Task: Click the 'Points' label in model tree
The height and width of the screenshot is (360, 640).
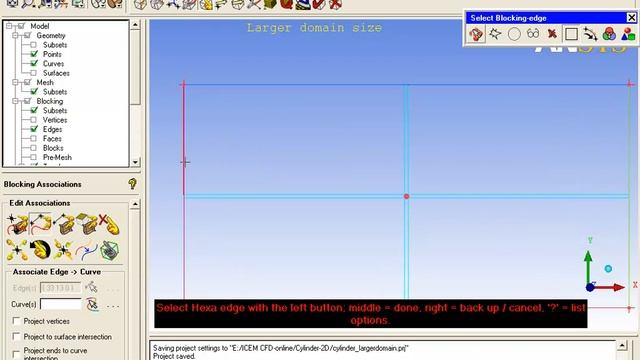Action: pos(52,54)
